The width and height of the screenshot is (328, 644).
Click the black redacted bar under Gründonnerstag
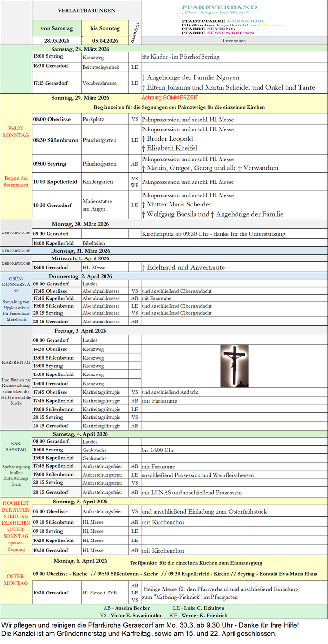tap(234, 321)
